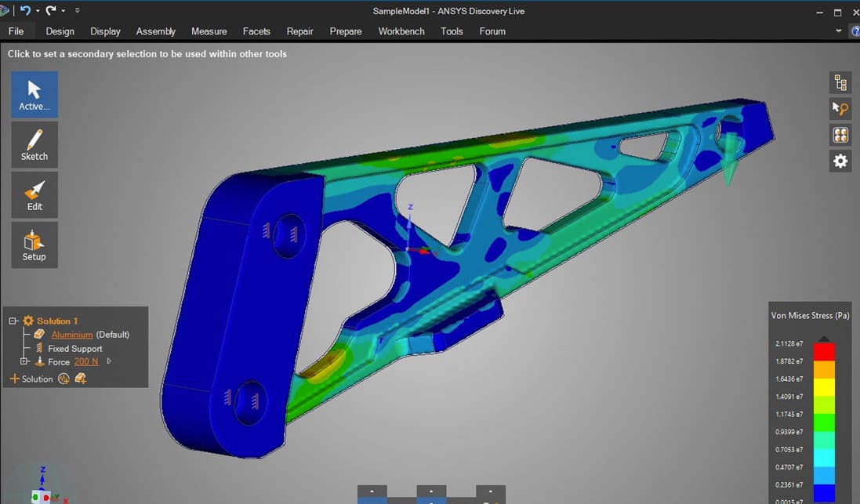Click the Redo arrow
Viewport: 860px width, 504px height.
(x=51, y=10)
